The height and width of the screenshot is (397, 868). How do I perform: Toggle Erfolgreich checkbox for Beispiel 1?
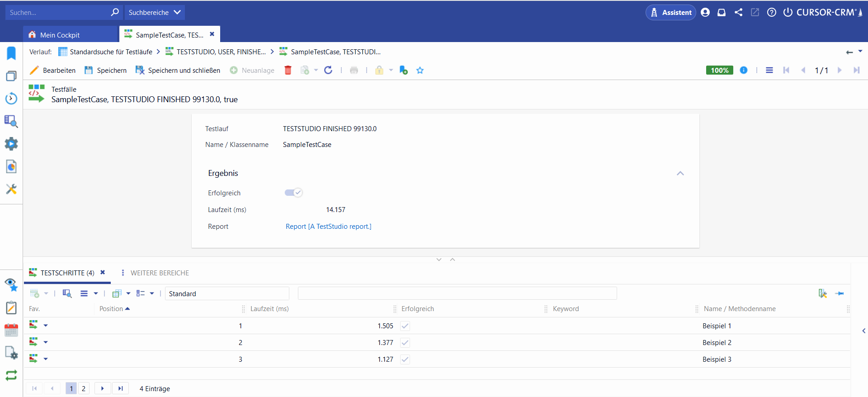point(405,326)
